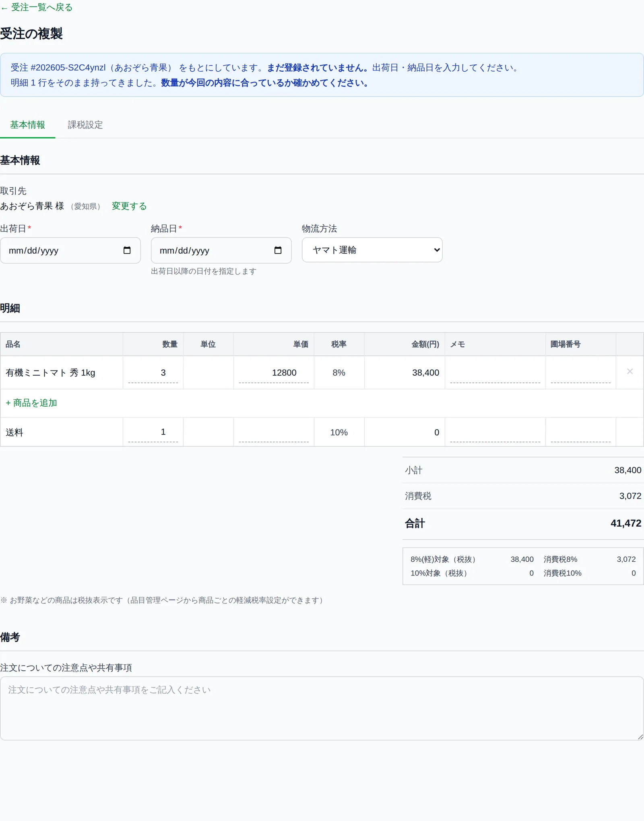Viewport: 644px width, 821px height.
Task: Click the メモ field in 有機ミニトマト row
Action: coord(495,373)
